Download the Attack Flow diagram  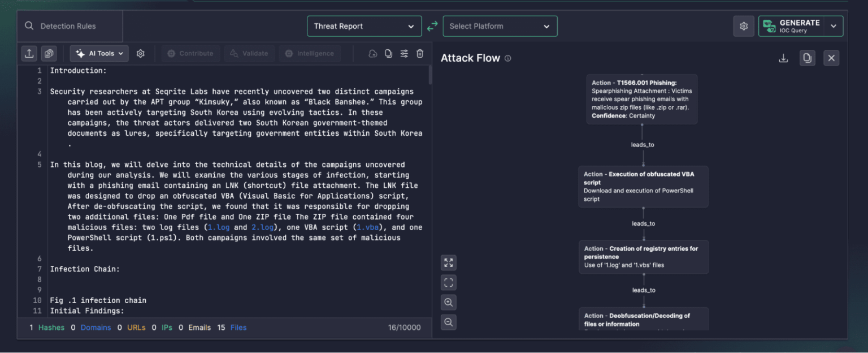coord(783,58)
